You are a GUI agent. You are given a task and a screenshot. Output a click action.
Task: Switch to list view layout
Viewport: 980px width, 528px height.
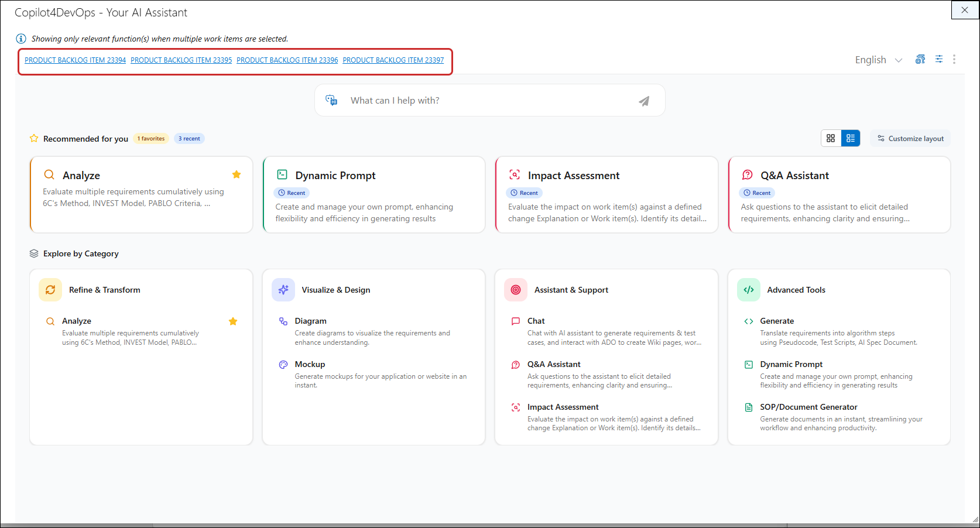[851, 138]
